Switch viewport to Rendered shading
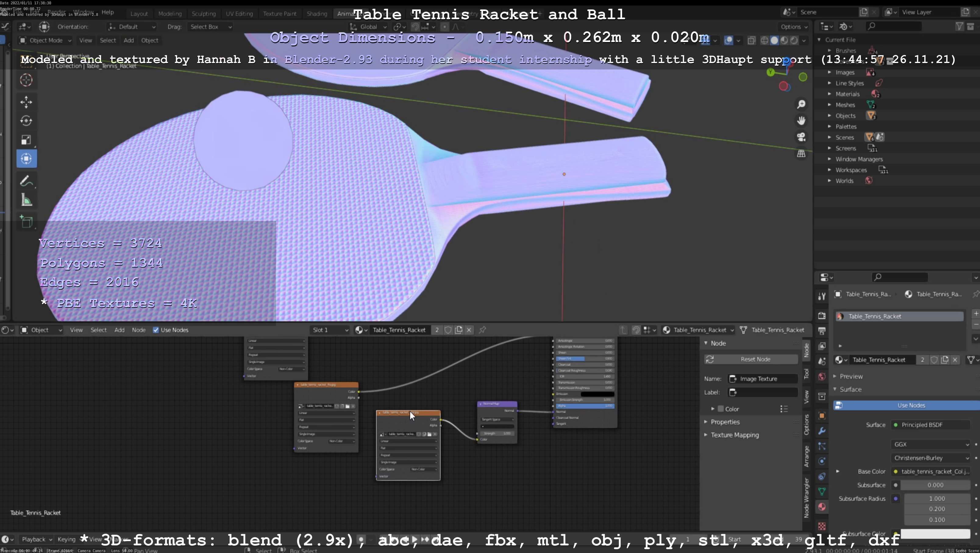 point(794,40)
